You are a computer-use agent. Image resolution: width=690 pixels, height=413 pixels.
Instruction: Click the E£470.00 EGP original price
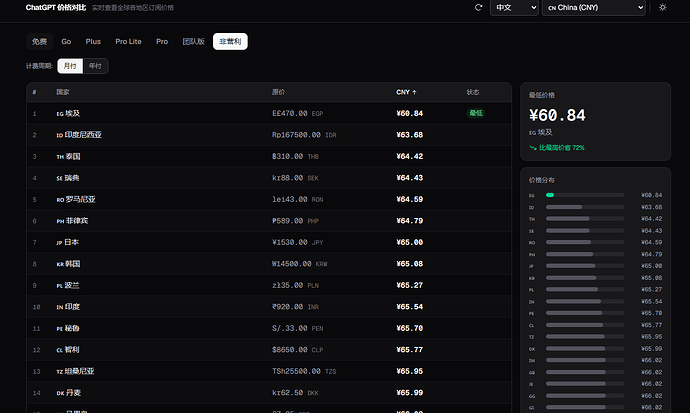coord(297,113)
